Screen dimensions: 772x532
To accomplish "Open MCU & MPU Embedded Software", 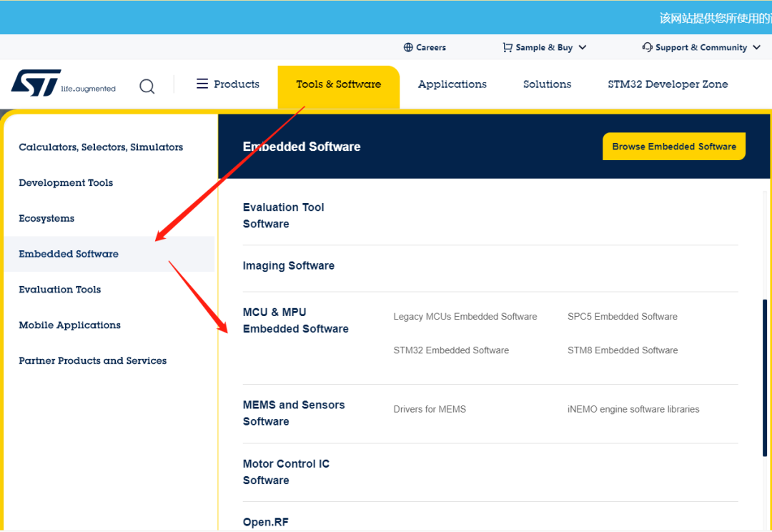I will (295, 320).
